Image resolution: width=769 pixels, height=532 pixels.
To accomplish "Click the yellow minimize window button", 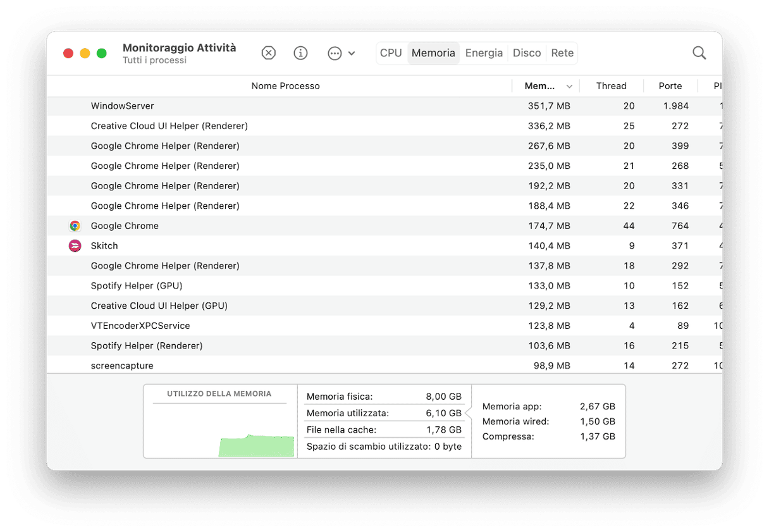I will (x=85, y=53).
